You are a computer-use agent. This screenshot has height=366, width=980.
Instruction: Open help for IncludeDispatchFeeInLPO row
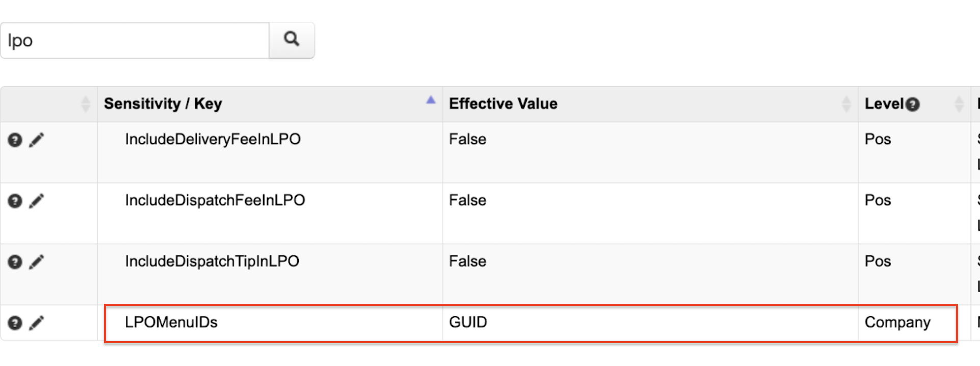coord(15,201)
